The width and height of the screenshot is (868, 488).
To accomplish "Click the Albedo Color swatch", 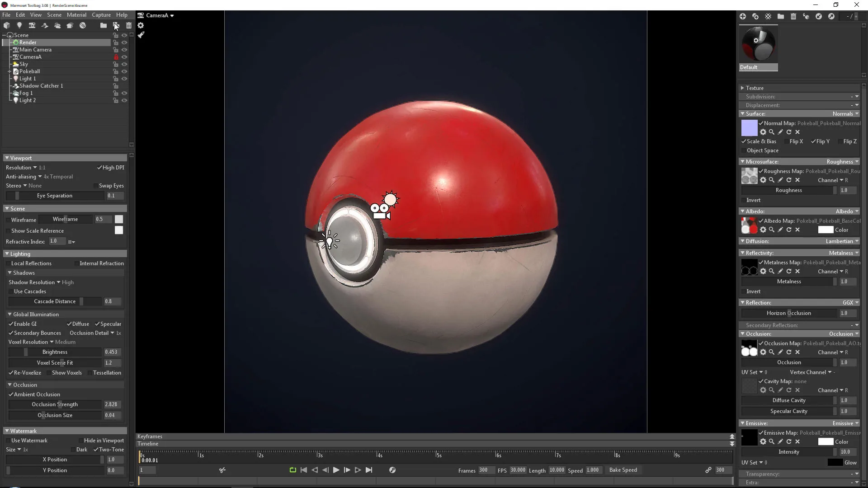I will 826,230.
